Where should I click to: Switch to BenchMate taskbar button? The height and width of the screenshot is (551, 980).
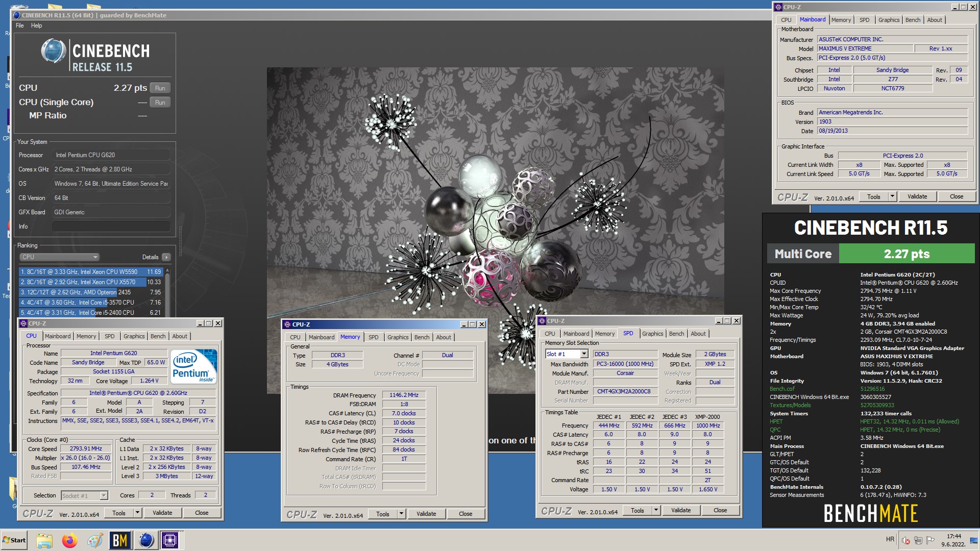pyautogui.click(x=119, y=540)
